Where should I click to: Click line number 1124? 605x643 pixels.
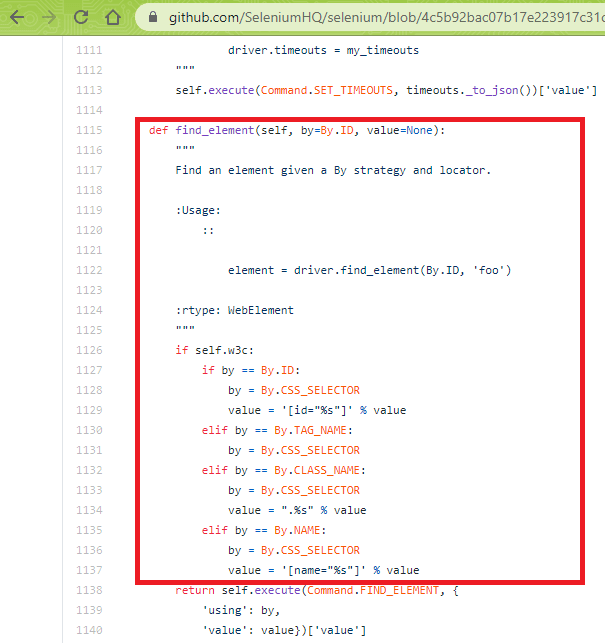tap(89, 310)
